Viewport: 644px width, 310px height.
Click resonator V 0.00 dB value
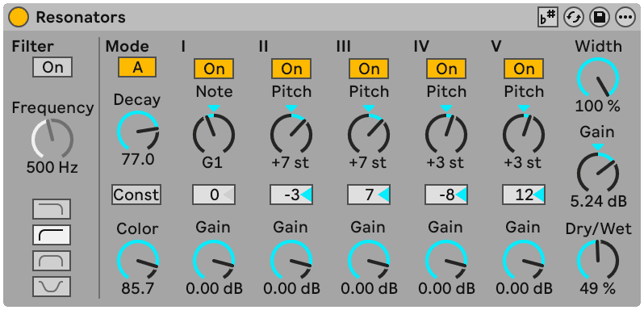pyautogui.click(x=524, y=289)
